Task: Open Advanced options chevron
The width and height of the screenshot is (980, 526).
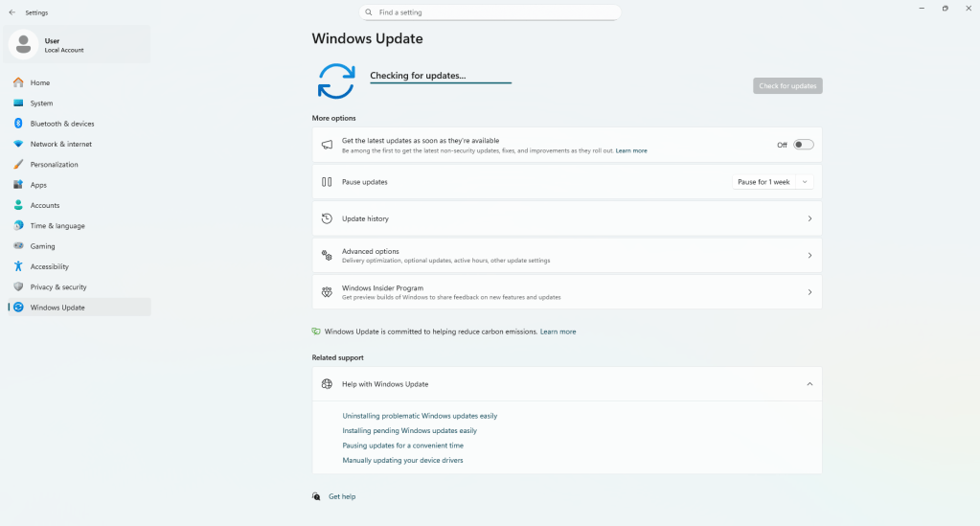Action: pos(809,255)
